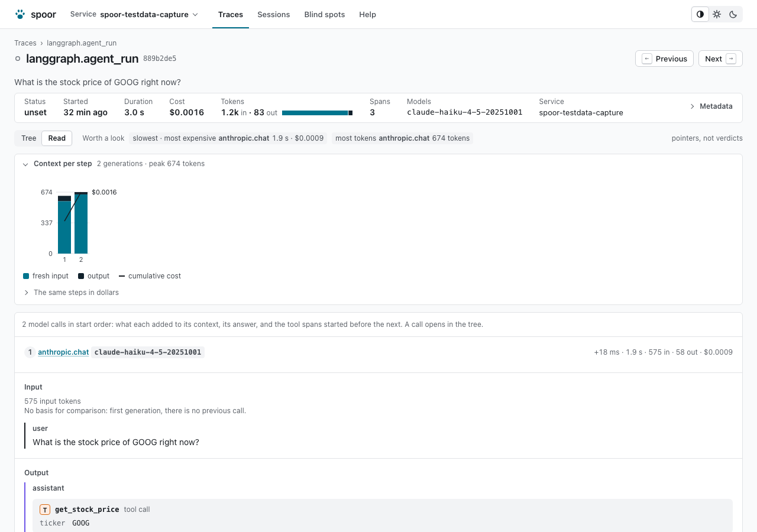757x532 pixels.
Task: Click ticker GOOG argument row
Action: 64,523
